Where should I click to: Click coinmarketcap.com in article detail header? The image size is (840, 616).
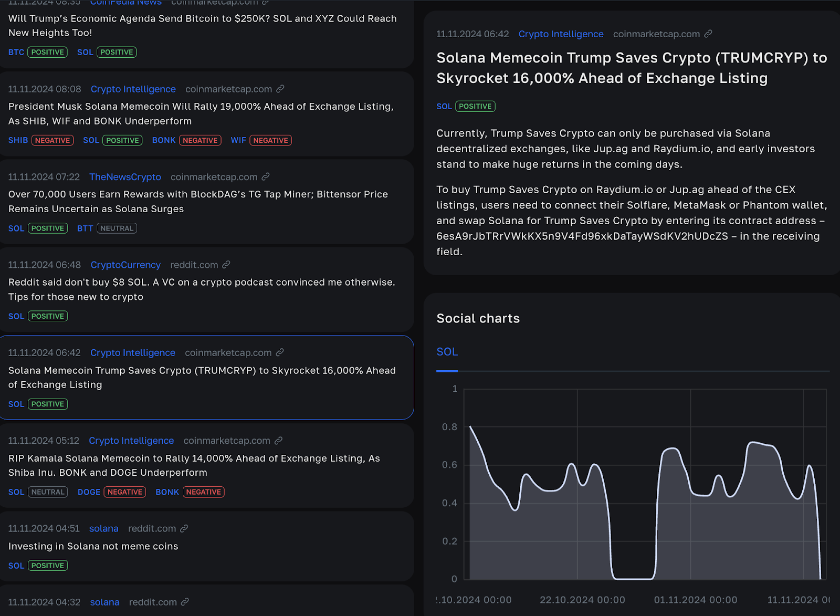coord(656,34)
